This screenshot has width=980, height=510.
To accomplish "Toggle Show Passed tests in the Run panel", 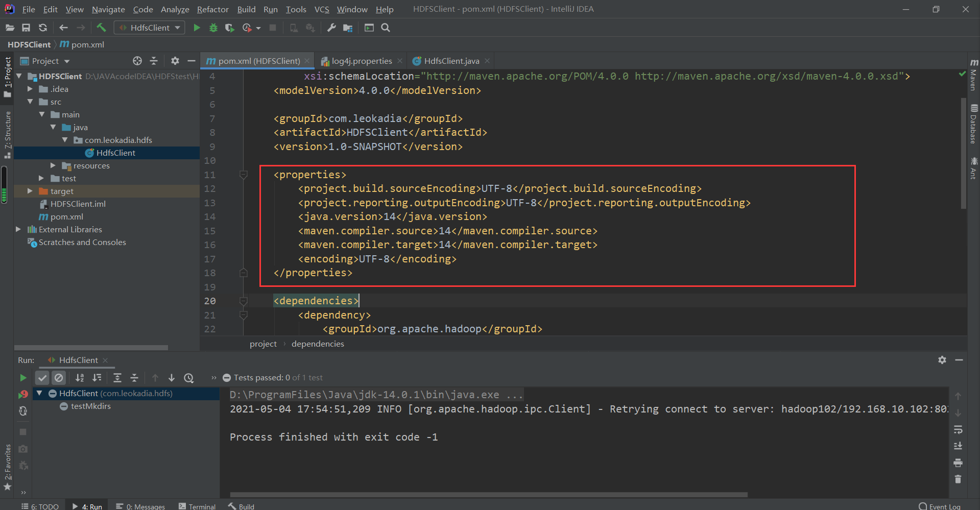I will pos(42,378).
